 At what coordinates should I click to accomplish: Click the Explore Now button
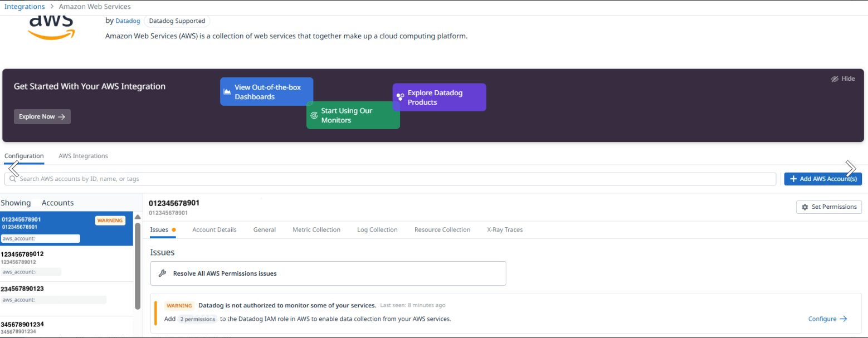coord(42,116)
